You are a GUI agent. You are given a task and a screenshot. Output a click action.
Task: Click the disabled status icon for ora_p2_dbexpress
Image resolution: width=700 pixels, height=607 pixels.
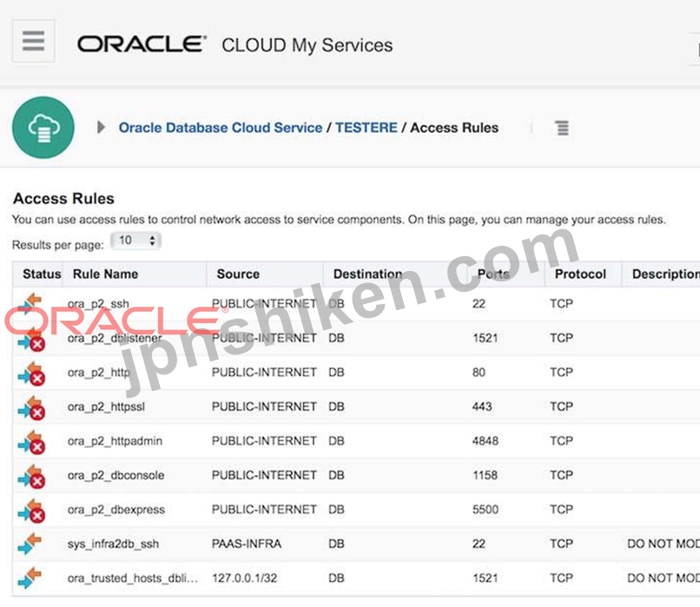tap(30, 511)
